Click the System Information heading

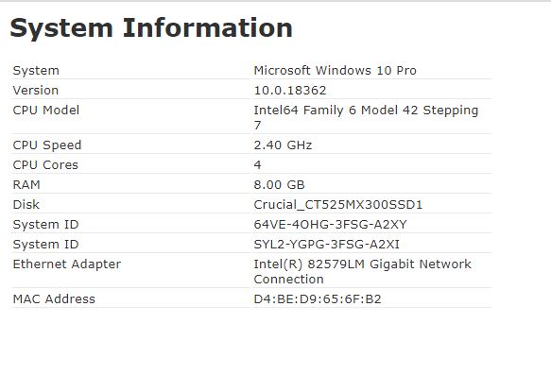[151, 28]
